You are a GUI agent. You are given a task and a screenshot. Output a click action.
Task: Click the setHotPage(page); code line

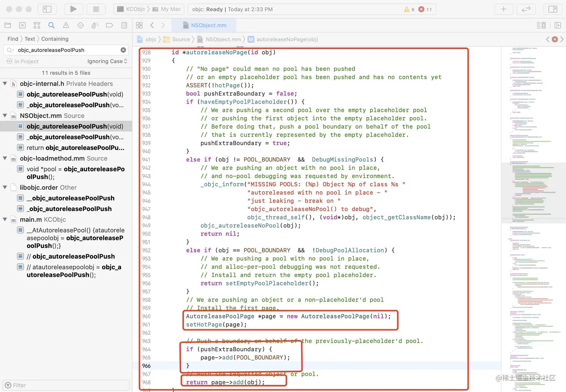(216, 325)
